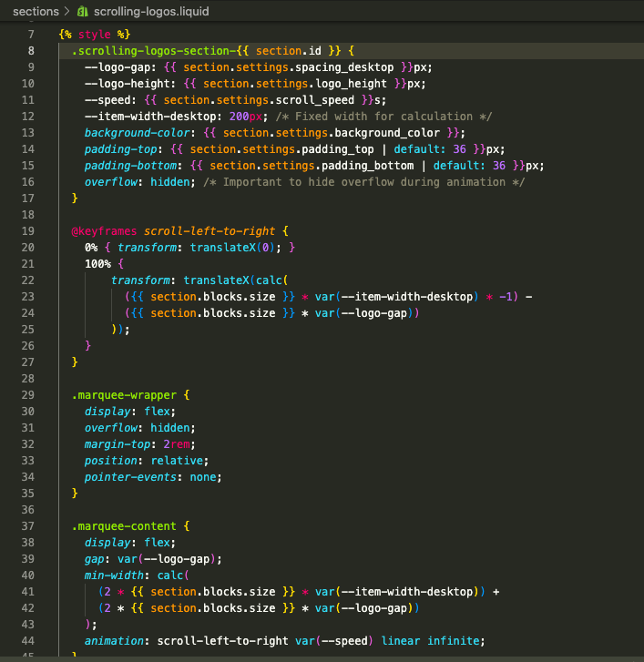Click 'relative' value on line 33
This screenshot has height=662, width=644.
point(177,461)
